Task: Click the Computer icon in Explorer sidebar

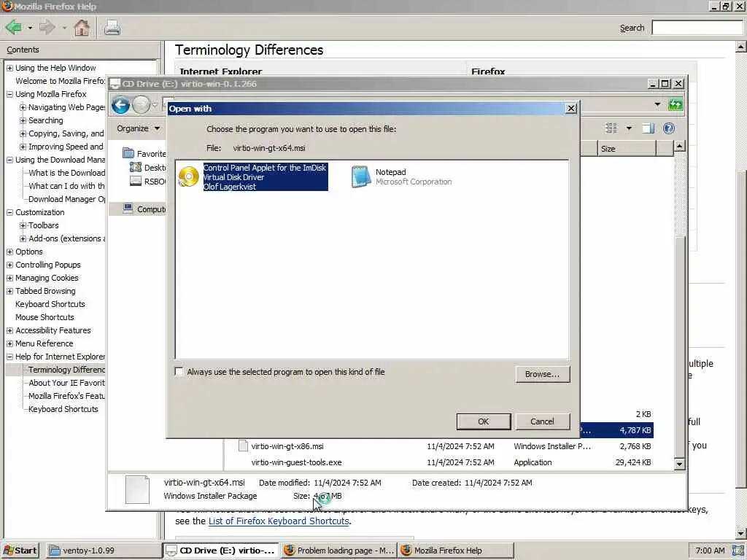Action: point(128,209)
